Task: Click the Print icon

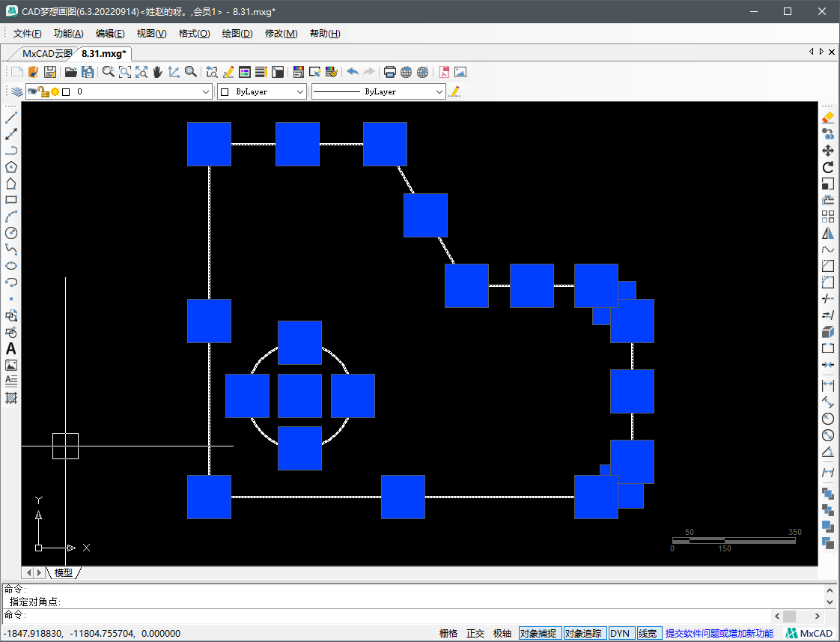Action: pos(389,72)
